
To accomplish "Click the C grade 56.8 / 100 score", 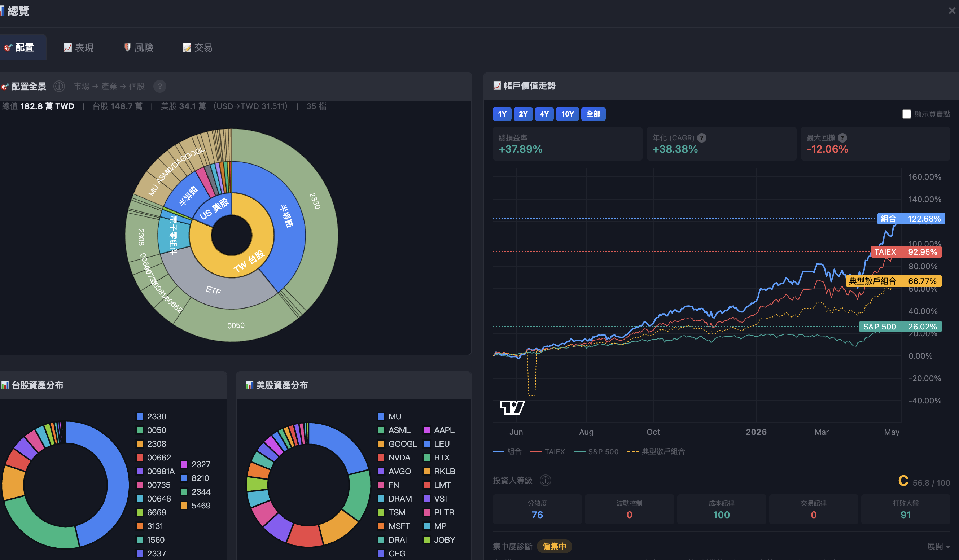I will [x=924, y=482].
